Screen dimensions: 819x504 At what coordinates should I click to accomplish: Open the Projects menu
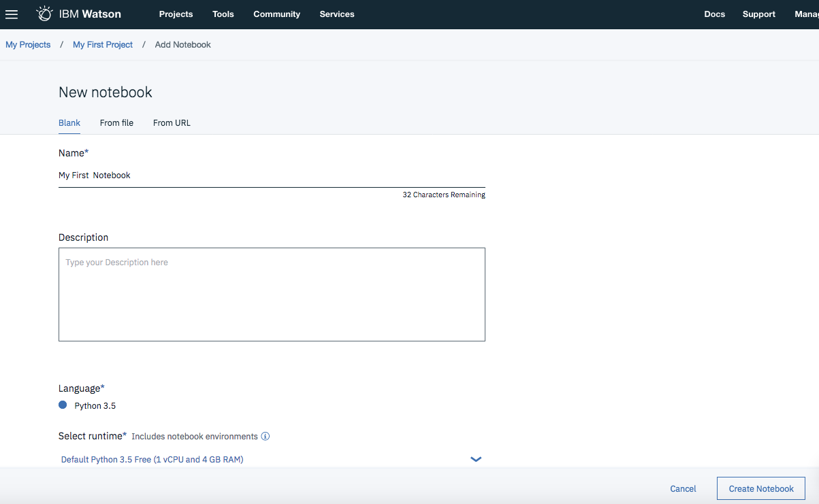(176, 14)
